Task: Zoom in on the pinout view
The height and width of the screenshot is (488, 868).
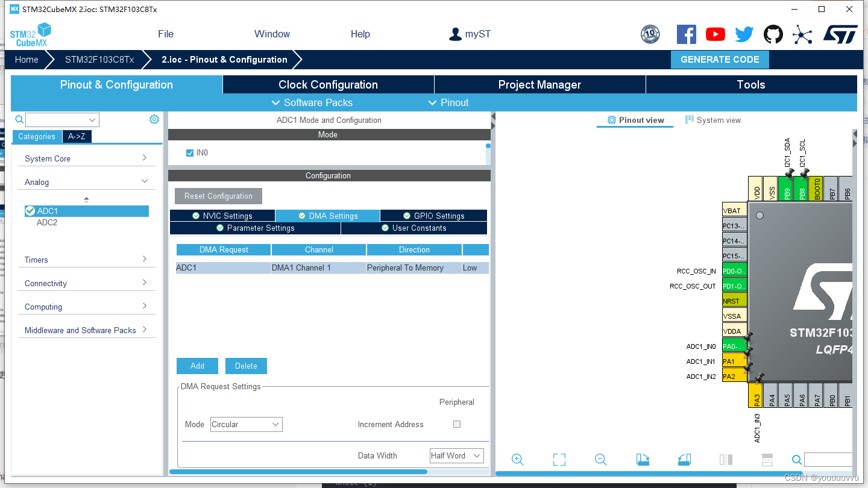Action: click(517, 460)
